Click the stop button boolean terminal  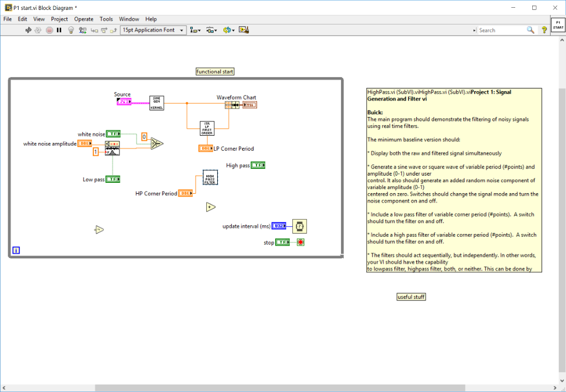(x=281, y=242)
